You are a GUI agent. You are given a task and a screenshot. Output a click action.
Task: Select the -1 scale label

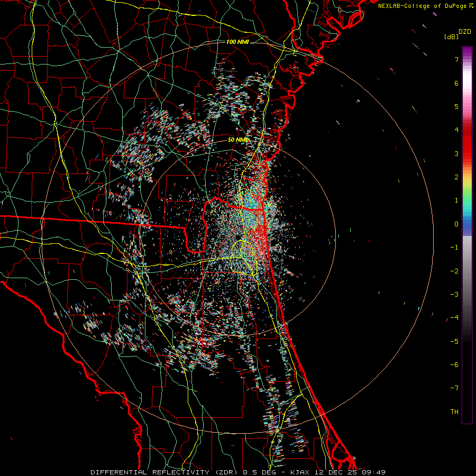(x=454, y=248)
